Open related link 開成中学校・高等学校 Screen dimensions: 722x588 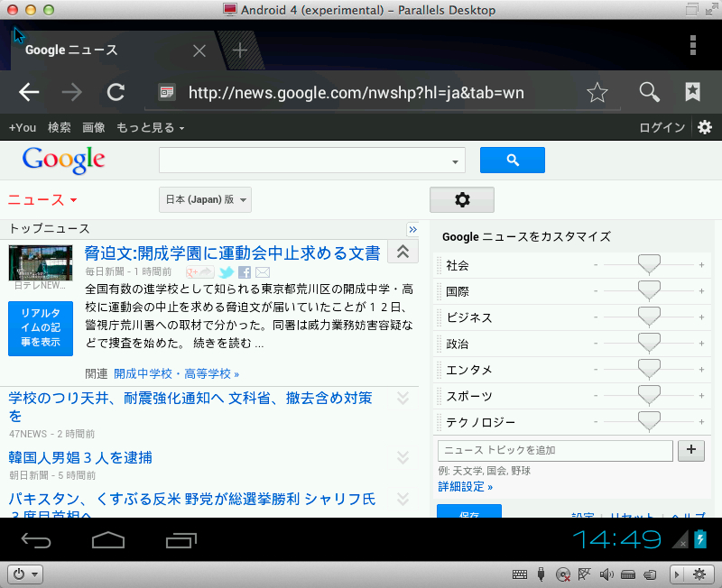pos(176,373)
